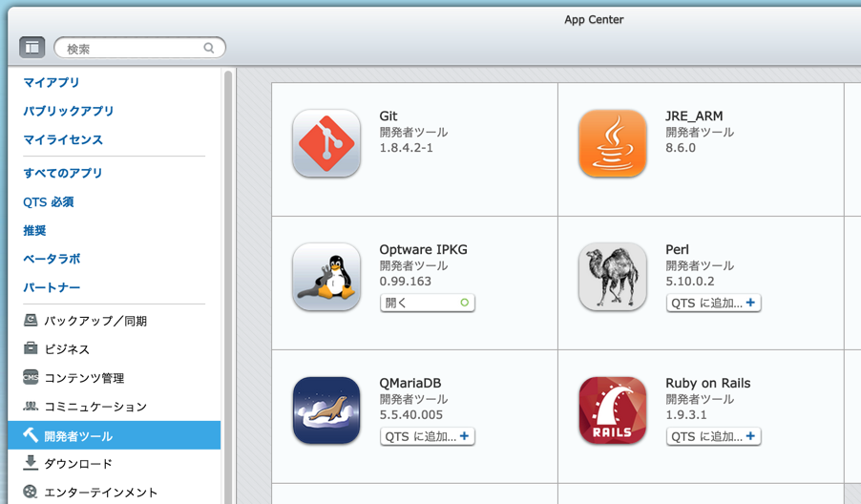
Task: Select バックアップ/同期 category label
Action: [95, 321]
